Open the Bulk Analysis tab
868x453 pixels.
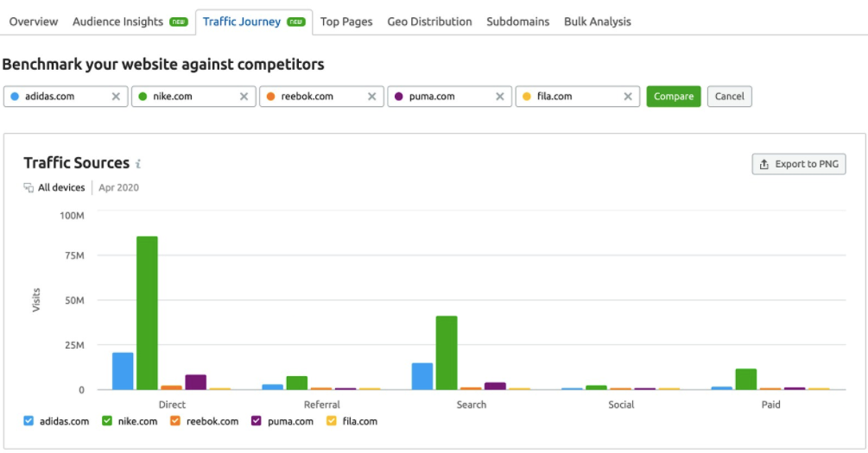(x=598, y=22)
